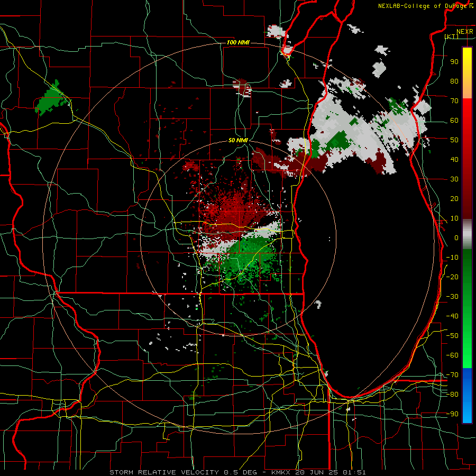
Task: Select the -50 value on velocity scale
Action: click(x=452, y=336)
